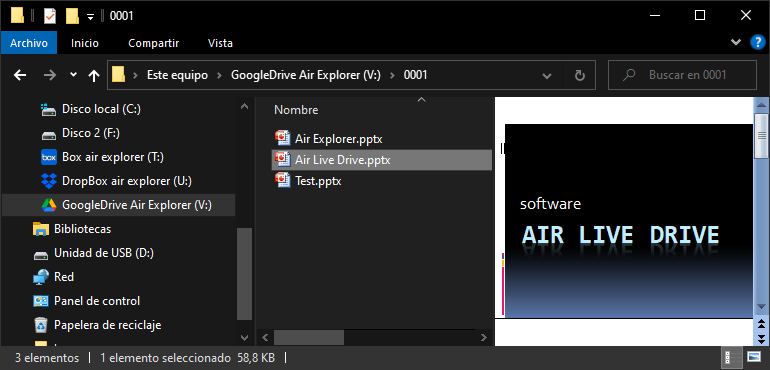Click the Buscar en 0001 search box

(x=682, y=75)
